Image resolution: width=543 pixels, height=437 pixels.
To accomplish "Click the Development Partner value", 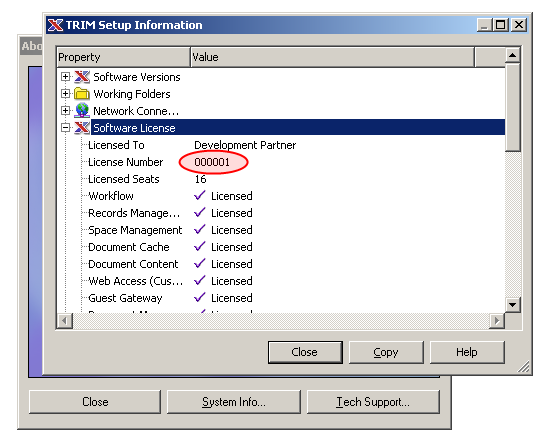I will pos(245,145).
